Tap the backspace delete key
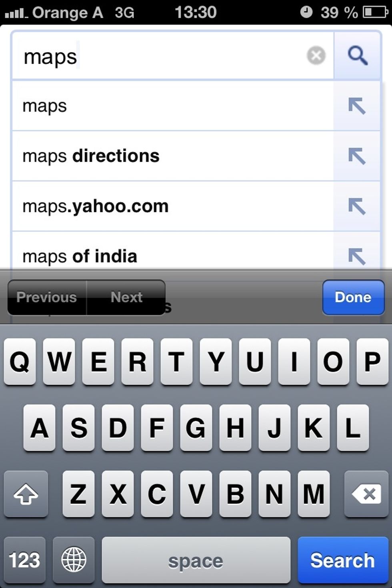The image size is (392, 588). pos(366,494)
